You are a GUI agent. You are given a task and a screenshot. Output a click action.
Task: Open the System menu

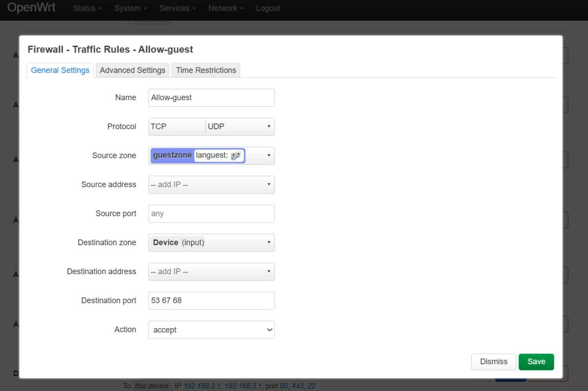pyautogui.click(x=130, y=8)
